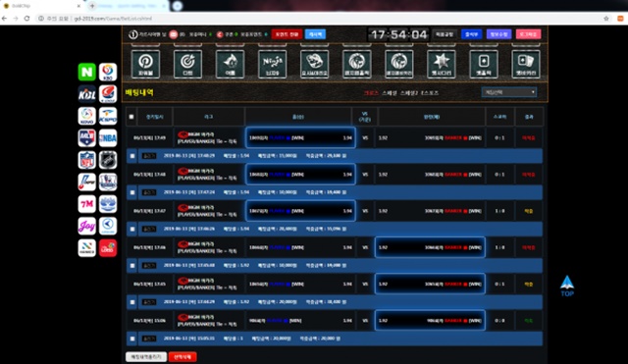
Task: Select the Ninja game icon
Action: point(273,64)
